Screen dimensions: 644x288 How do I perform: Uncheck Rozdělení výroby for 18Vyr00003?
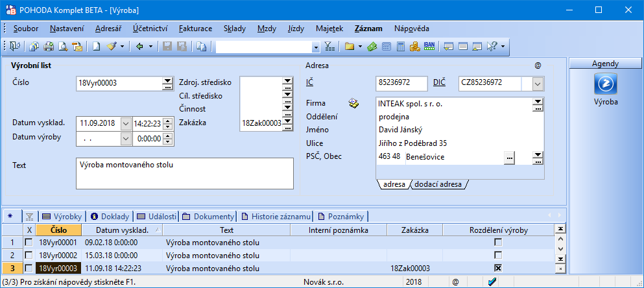tap(498, 269)
